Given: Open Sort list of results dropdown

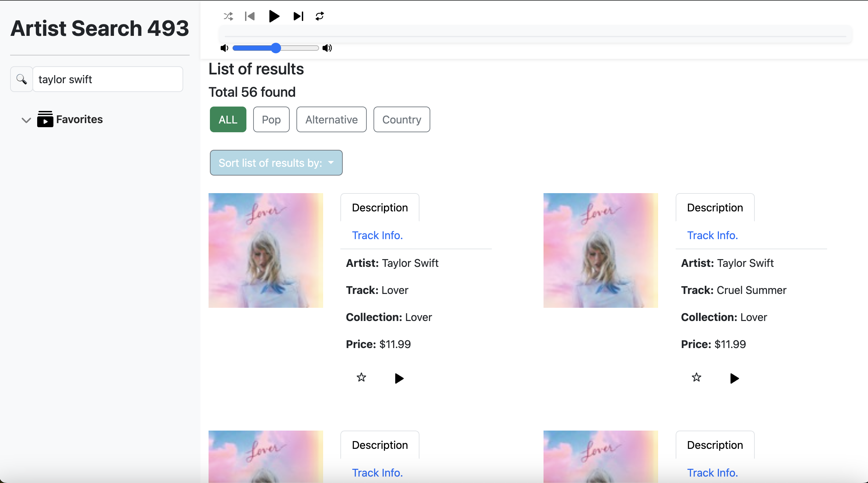Looking at the screenshot, I should (x=276, y=163).
